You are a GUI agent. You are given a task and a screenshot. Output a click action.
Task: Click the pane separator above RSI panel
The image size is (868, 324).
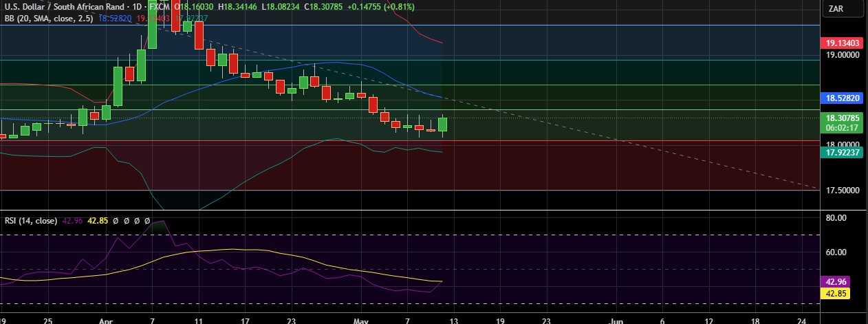[413, 210]
